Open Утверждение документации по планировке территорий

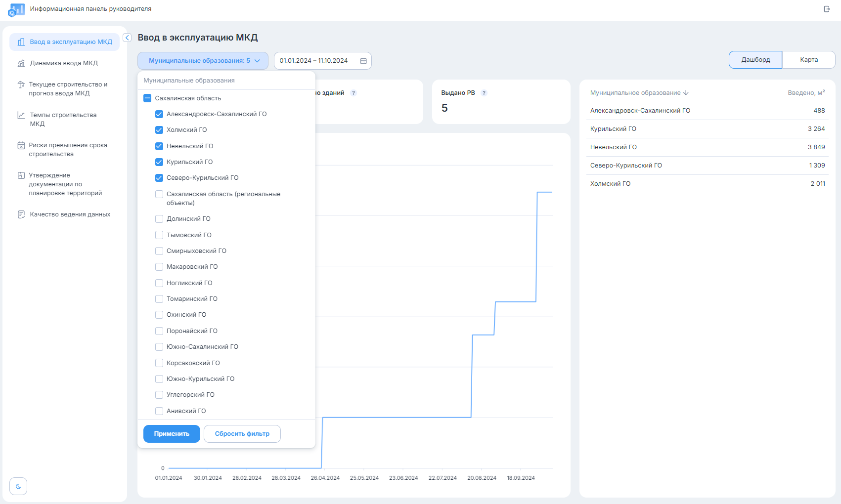click(65, 184)
